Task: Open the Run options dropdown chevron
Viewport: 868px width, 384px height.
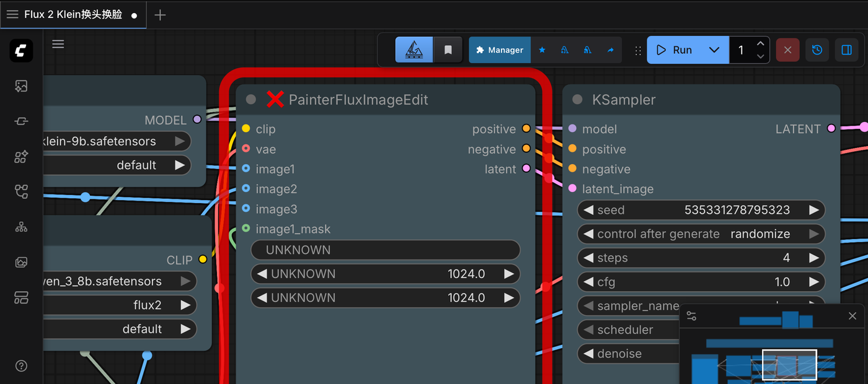Action: pos(714,50)
